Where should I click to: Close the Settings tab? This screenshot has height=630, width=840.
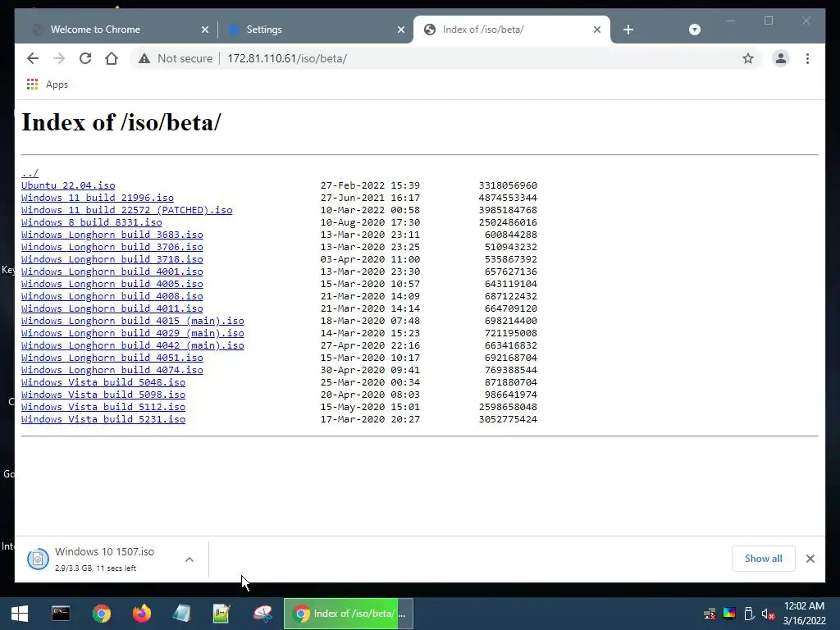400,30
